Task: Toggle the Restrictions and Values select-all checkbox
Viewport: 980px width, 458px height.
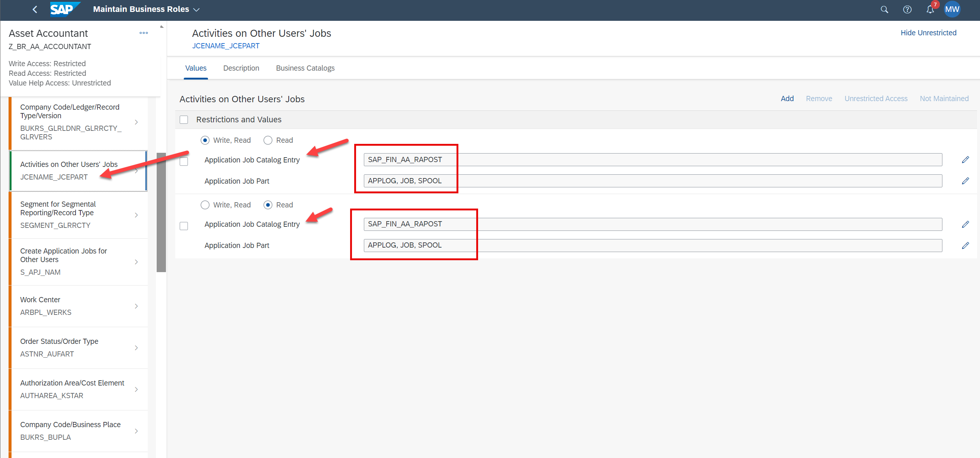Action: [x=184, y=120]
